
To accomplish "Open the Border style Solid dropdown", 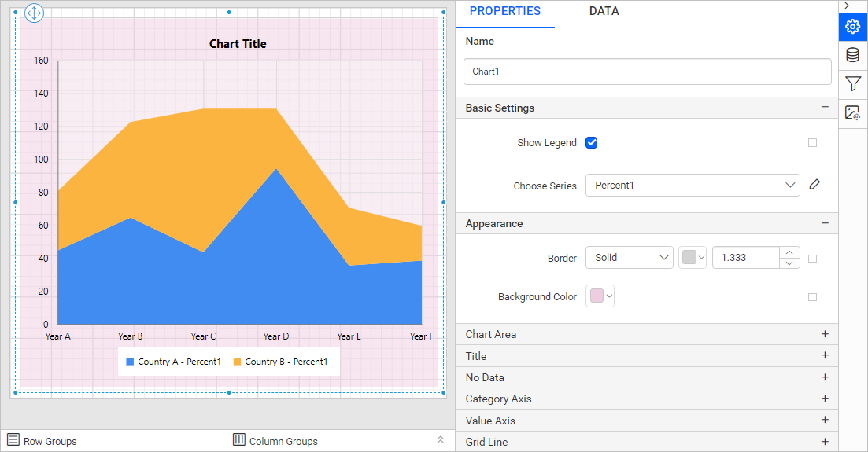I will click(629, 258).
